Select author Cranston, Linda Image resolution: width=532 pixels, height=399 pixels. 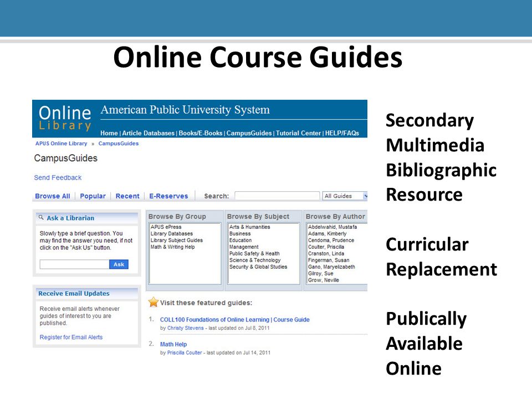326,254
